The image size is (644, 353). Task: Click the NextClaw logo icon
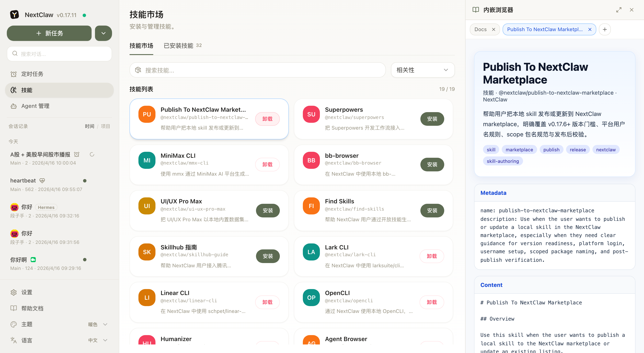pyautogui.click(x=14, y=15)
